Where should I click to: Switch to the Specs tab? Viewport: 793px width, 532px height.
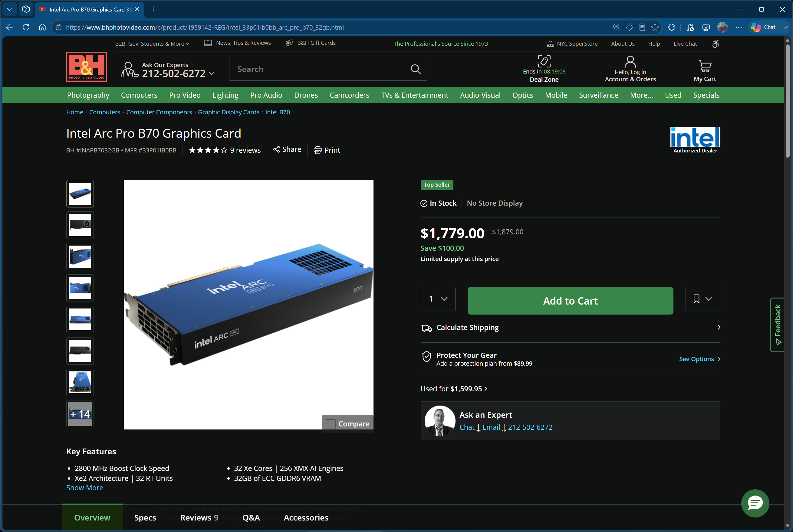click(x=145, y=517)
